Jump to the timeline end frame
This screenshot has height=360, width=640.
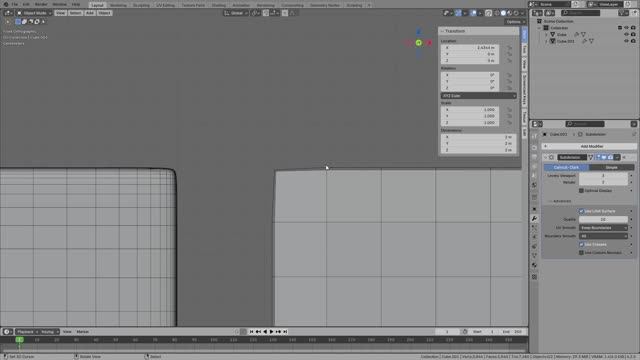pyautogui.click(x=285, y=332)
